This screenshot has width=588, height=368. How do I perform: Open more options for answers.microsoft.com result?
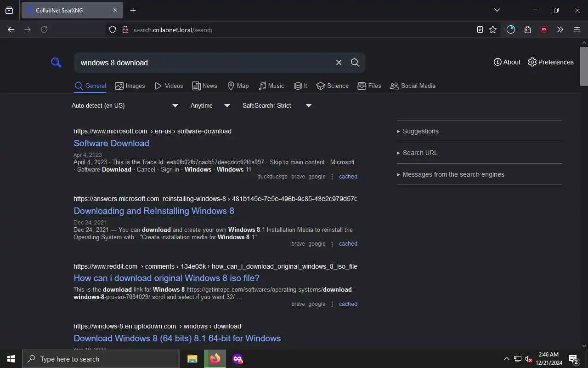[x=332, y=244]
